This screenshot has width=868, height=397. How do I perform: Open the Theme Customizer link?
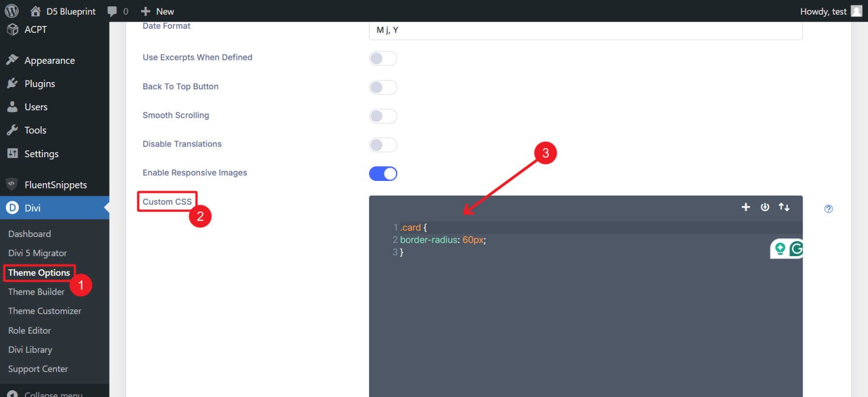(44, 311)
